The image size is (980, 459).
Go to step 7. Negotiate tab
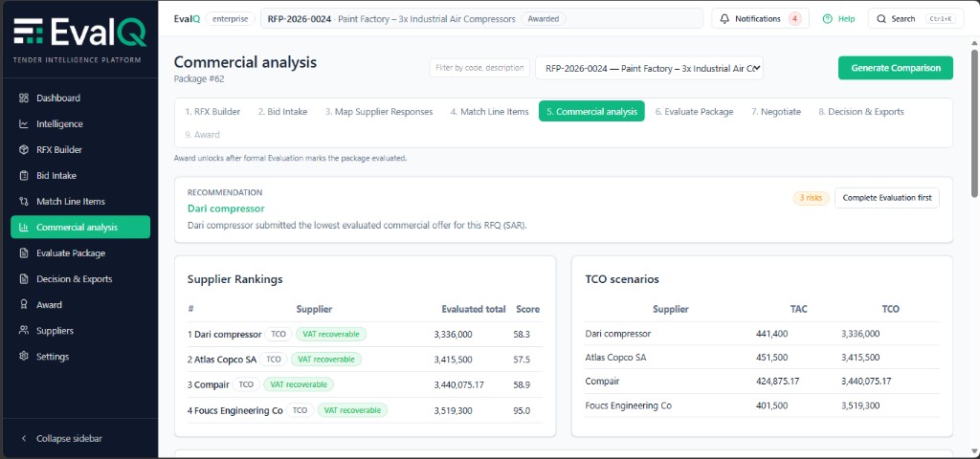point(775,111)
